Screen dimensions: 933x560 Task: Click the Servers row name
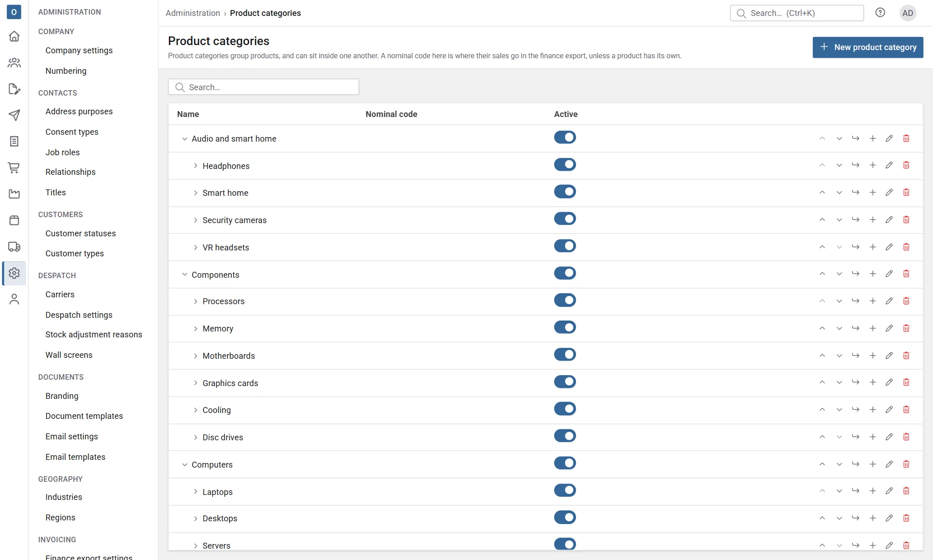(216, 546)
